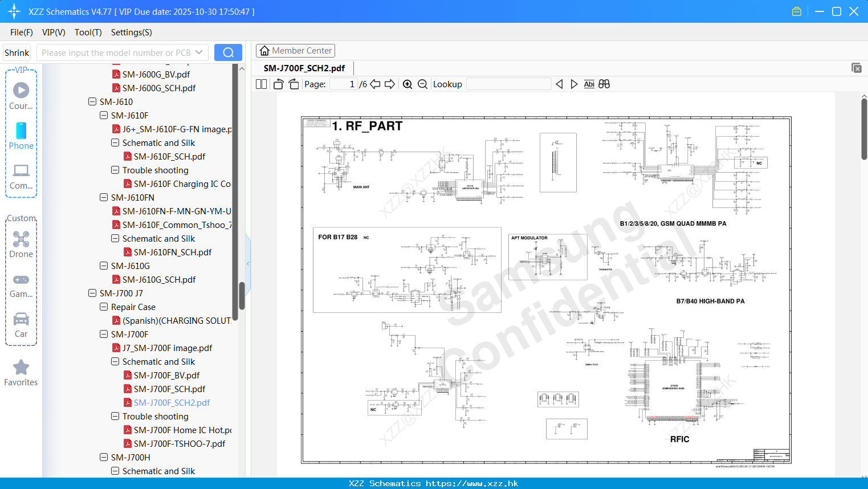Click the XZZ logo in the title bar
The width and height of the screenshot is (868, 489).
pos(14,11)
